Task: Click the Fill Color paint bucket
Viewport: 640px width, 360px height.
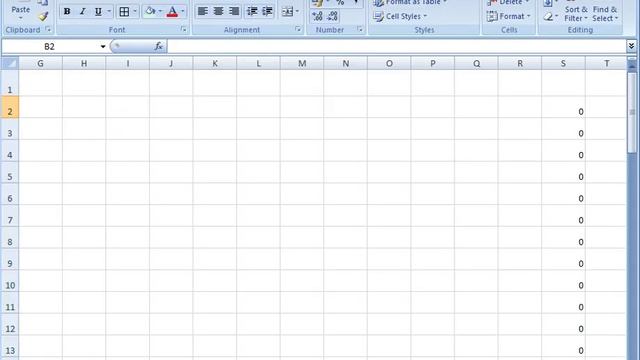Action: pos(151,11)
